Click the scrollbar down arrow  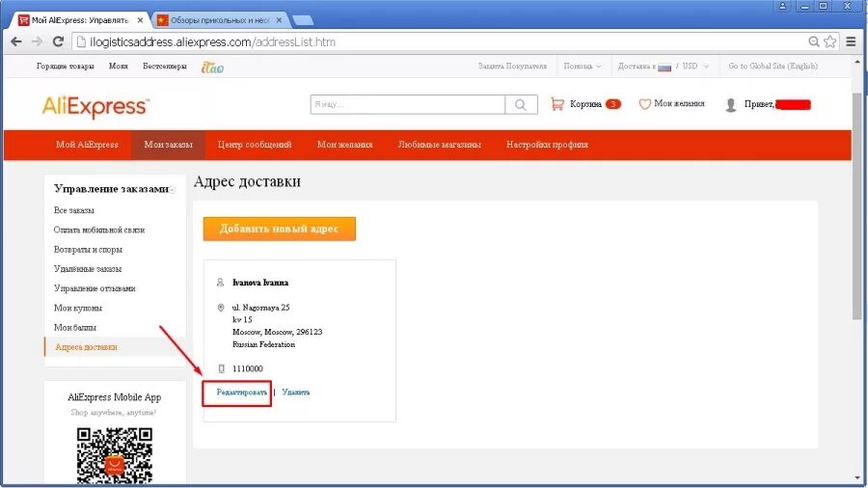pyautogui.click(x=857, y=479)
